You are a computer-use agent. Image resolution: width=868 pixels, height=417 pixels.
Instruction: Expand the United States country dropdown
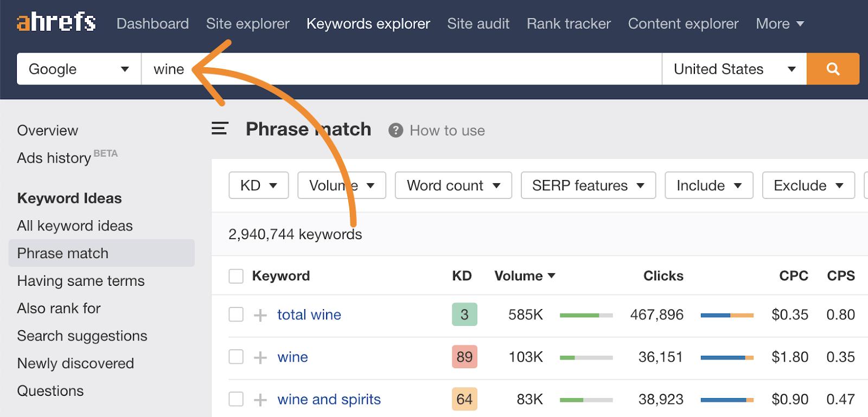[734, 69]
